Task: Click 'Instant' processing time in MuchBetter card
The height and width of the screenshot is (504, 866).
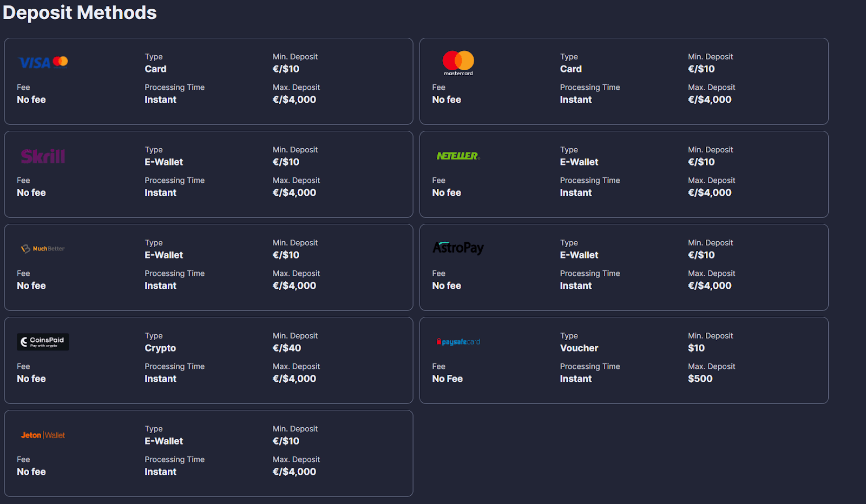Action: click(x=160, y=286)
